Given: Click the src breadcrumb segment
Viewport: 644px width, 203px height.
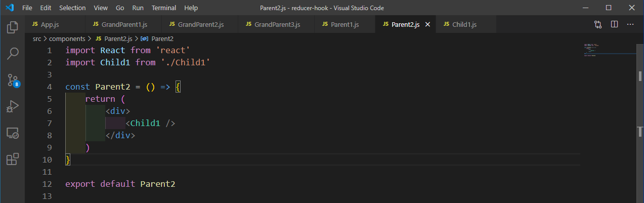Looking at the screenshot, I should [37, 38].
